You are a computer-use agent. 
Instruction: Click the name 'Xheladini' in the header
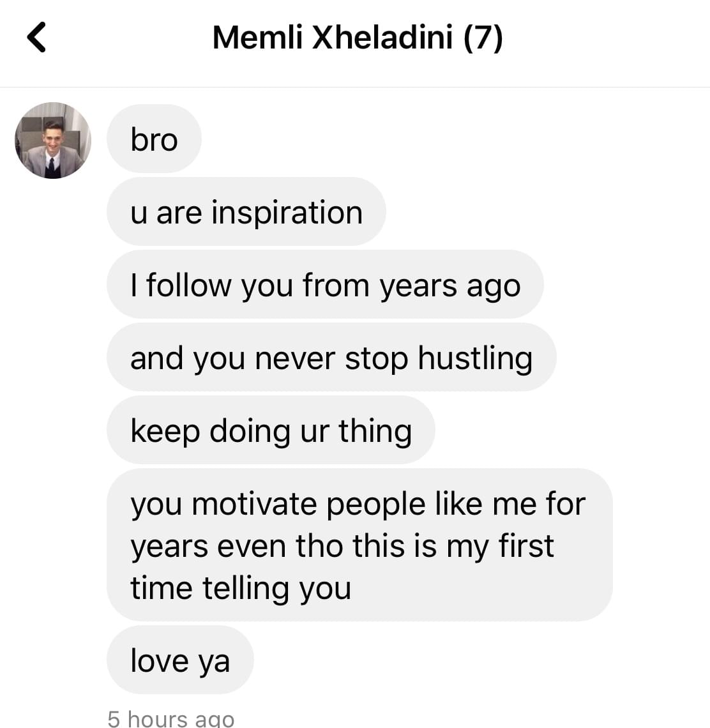382,36
